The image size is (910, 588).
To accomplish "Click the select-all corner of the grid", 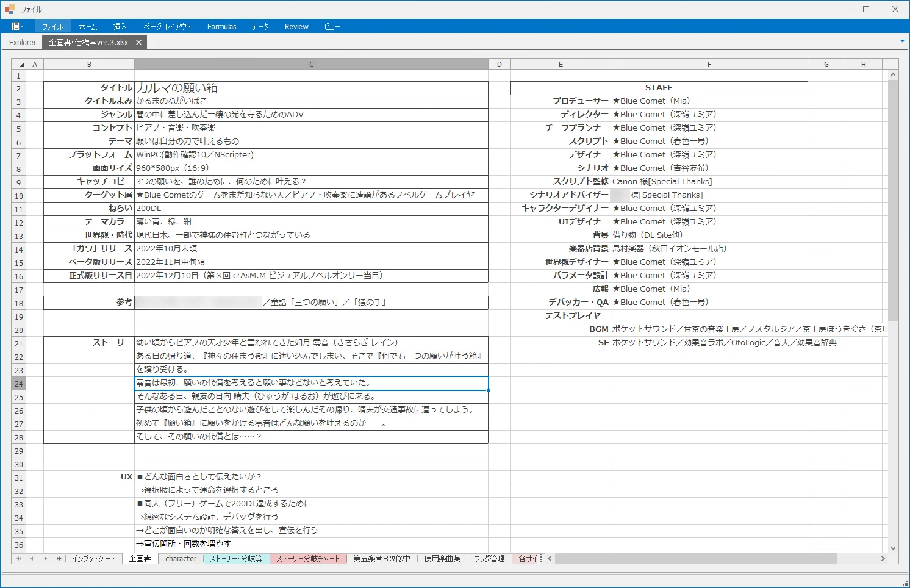I will 19,64.
